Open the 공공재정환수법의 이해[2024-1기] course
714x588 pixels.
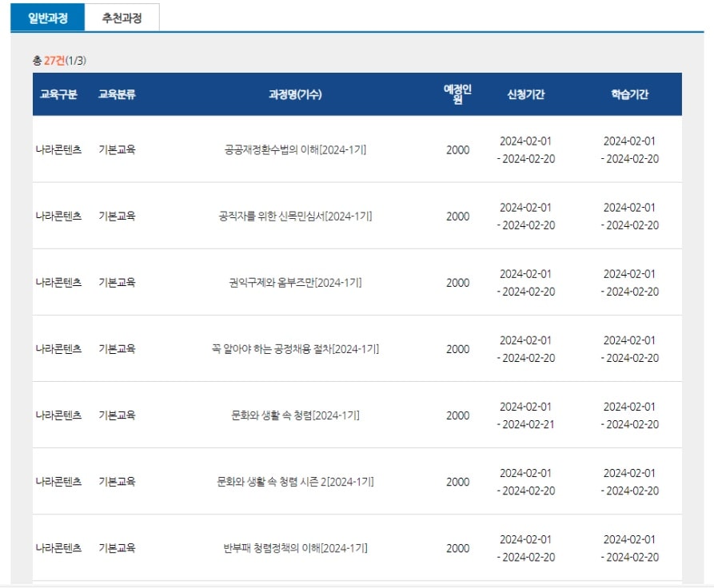click(297, 149)
